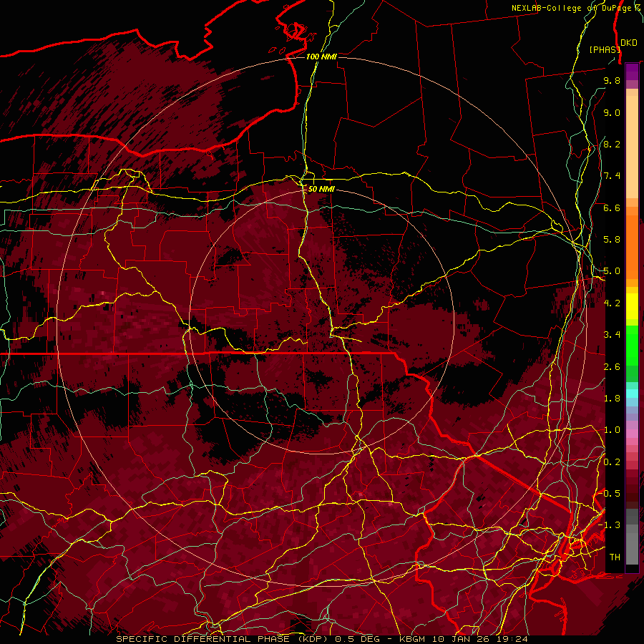Select the 7.4 legend value

click(612, 176)
